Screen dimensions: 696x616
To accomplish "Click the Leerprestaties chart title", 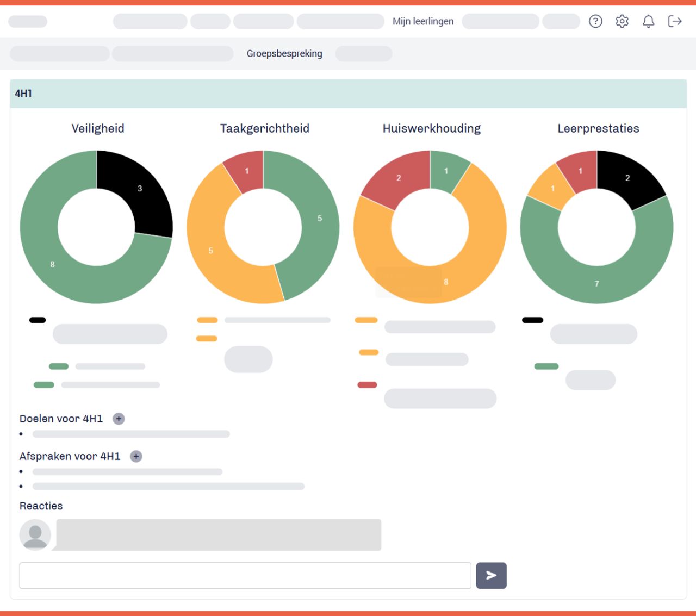I will [598, 128].
